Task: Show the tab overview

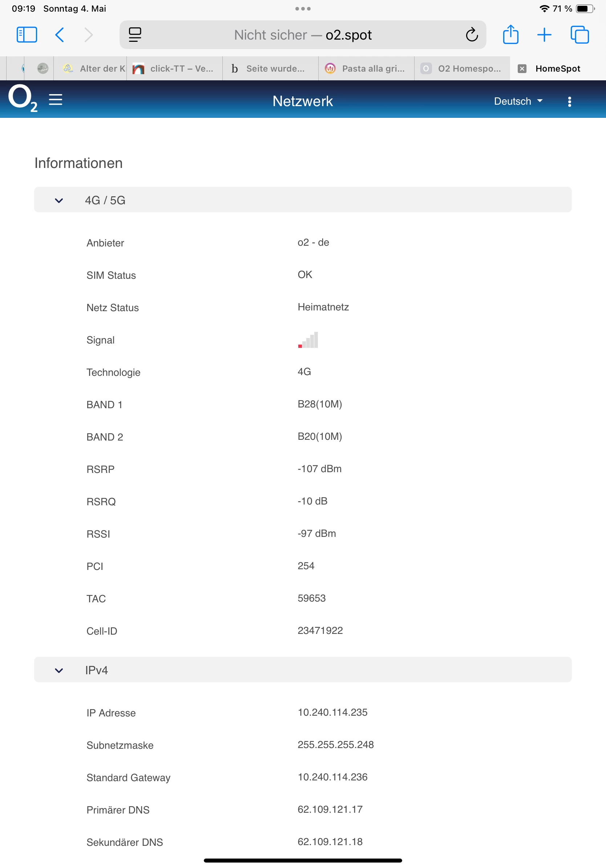Action: tap(579, 35)
